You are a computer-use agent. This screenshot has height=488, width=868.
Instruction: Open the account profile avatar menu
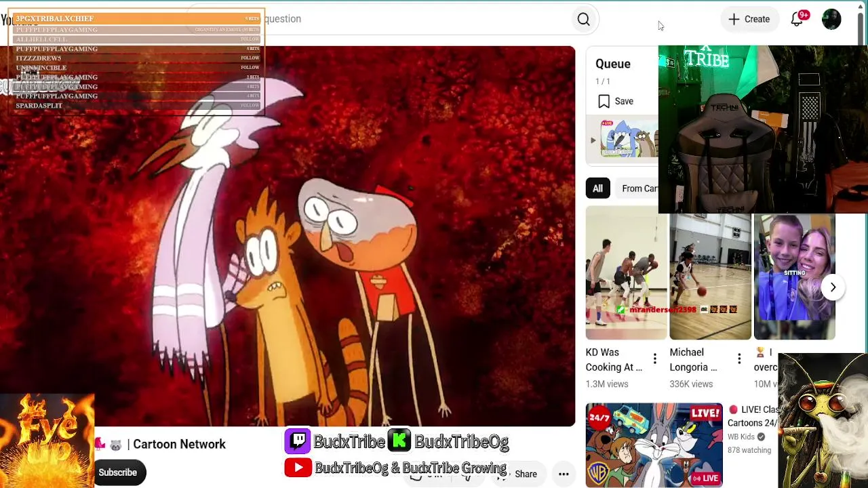pyautogui.click(x=831, y=19)
